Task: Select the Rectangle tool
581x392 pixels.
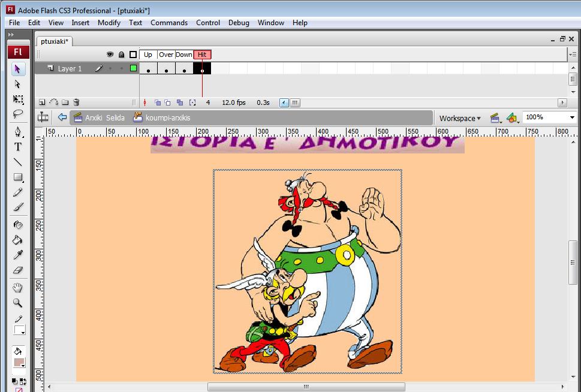Action: [17, 177]
